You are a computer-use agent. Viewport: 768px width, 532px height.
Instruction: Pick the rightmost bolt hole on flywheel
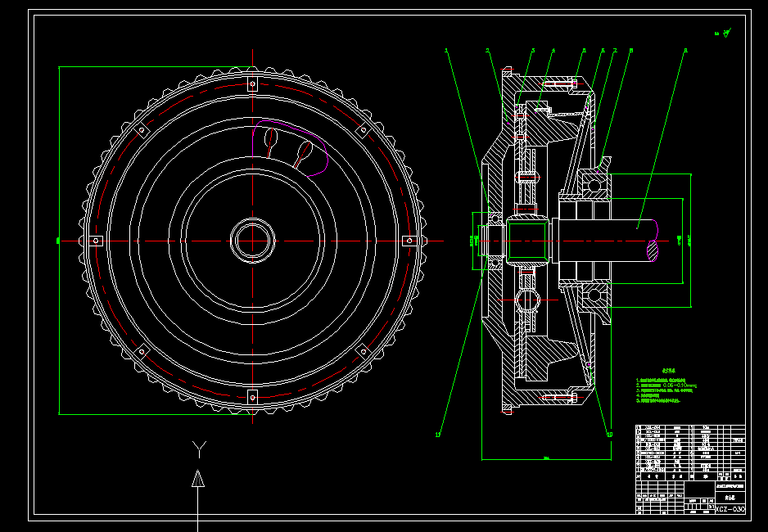[409, 241]
